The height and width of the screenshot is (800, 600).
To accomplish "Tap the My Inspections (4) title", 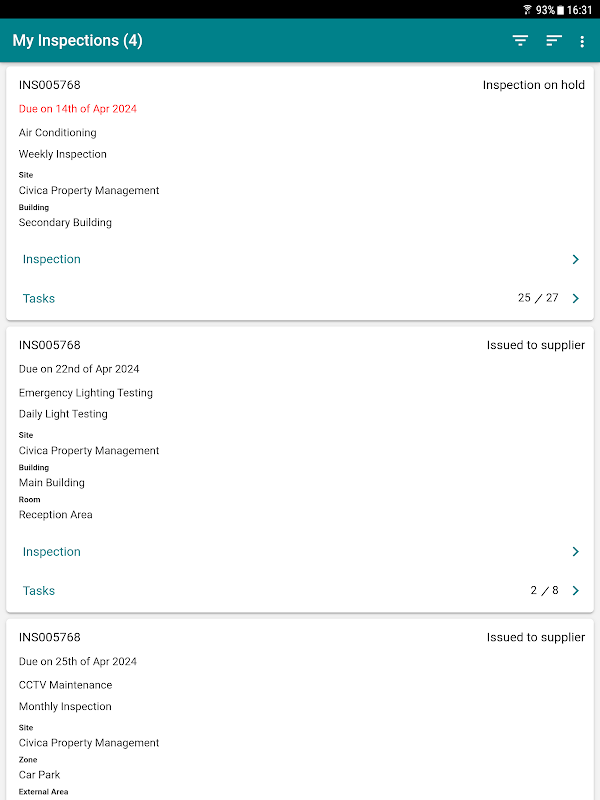I will [78, 40].
